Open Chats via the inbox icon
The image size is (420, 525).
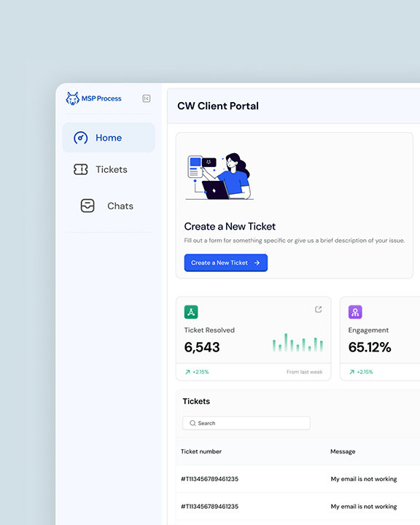87,206
